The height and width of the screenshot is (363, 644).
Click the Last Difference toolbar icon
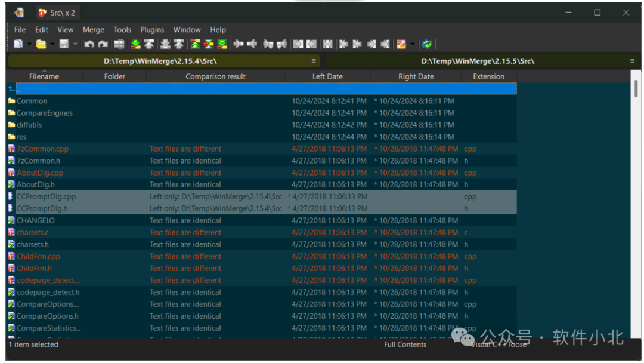click(222, 44)
